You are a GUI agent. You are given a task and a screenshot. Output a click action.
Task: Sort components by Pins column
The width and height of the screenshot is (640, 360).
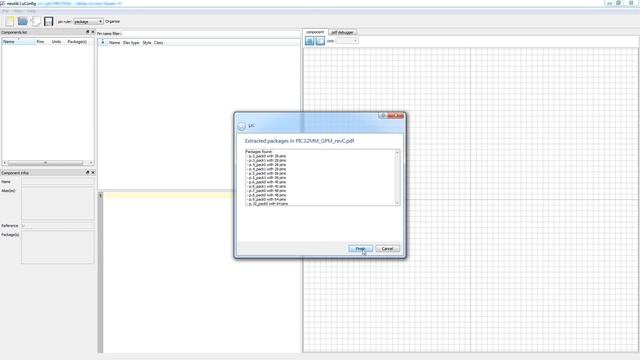40,42
